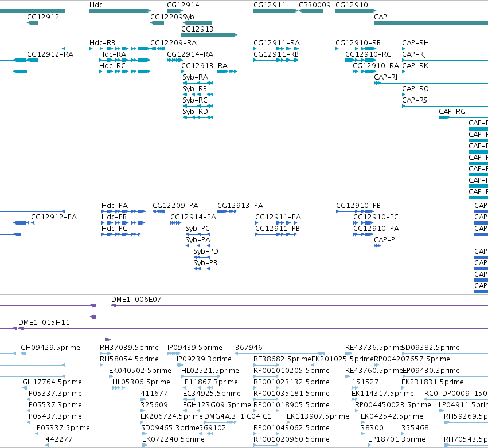Select protein CG12910-PC label

tap(376, 217)
